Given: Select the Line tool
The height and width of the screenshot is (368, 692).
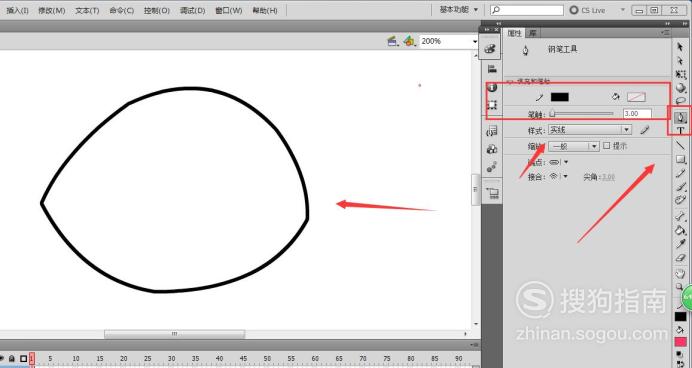Looking at the screenshot, I should tap(680, 145).
